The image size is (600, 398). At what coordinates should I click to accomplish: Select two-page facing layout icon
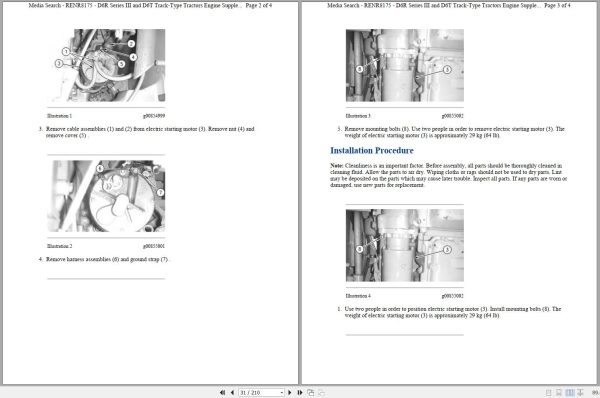(570, 392)
